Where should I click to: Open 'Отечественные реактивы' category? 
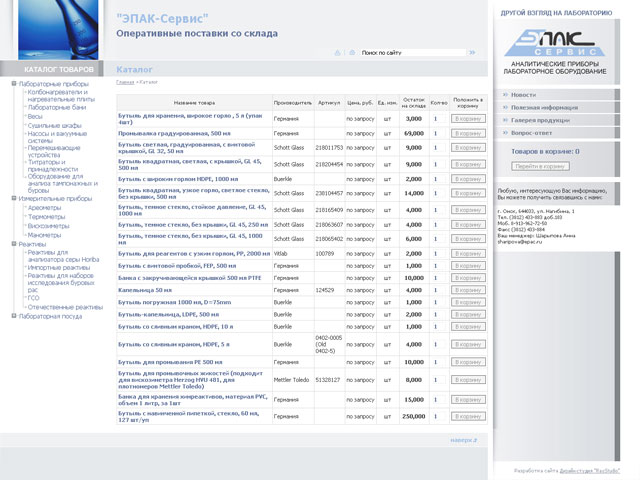click(x=65, y=307)
